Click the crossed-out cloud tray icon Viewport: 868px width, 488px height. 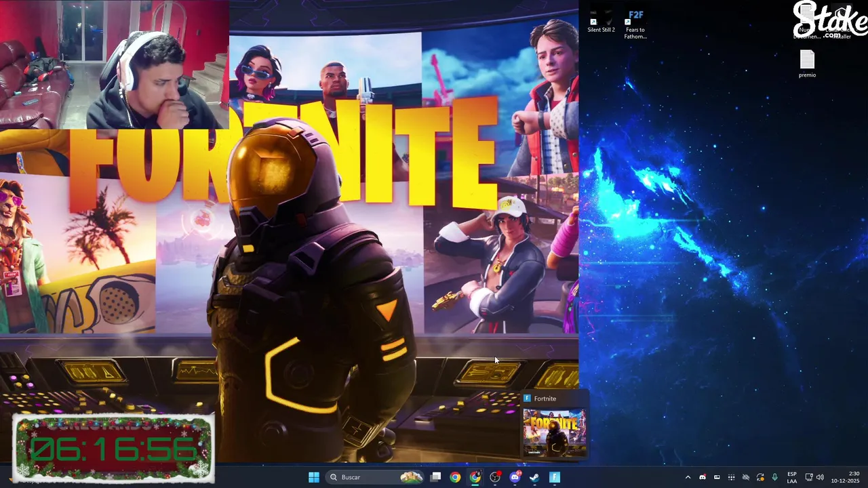point(745,477)
